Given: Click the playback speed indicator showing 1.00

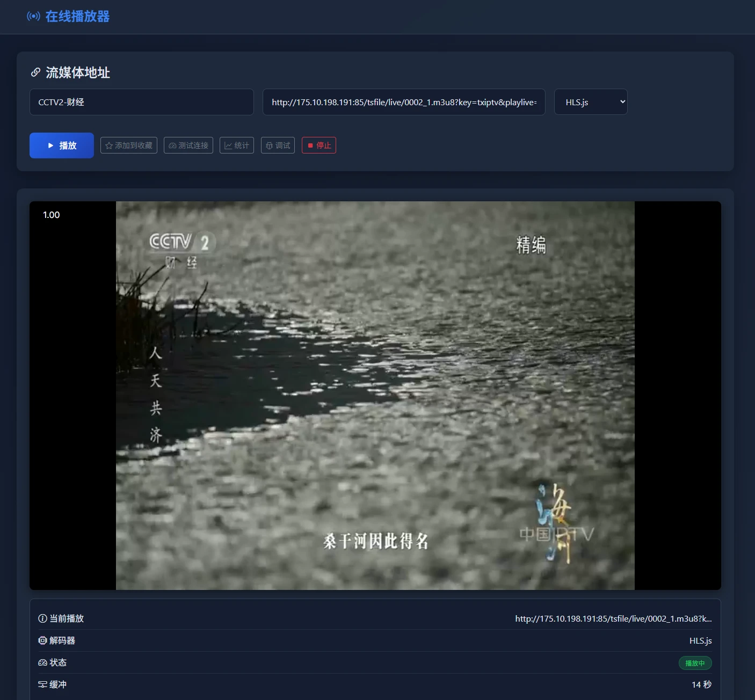Looking at the screenshot, I should point(51,215).
